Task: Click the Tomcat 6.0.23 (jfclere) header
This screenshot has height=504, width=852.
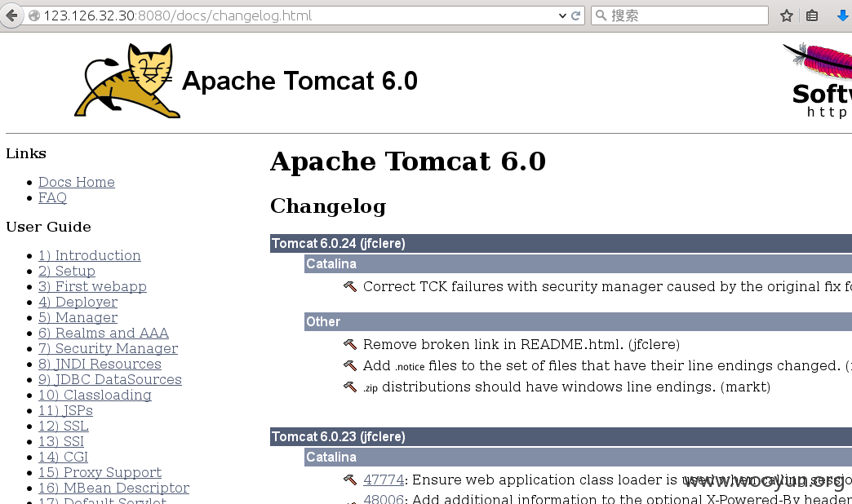Action: click(561, 436)
